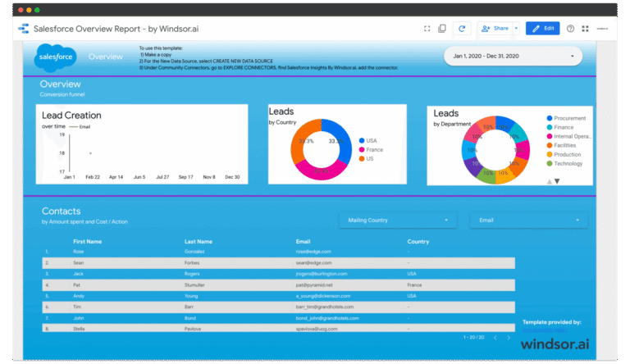630x364 pixels.
Task: Click the Looker Studio logo icon
Action: (24, 29)
